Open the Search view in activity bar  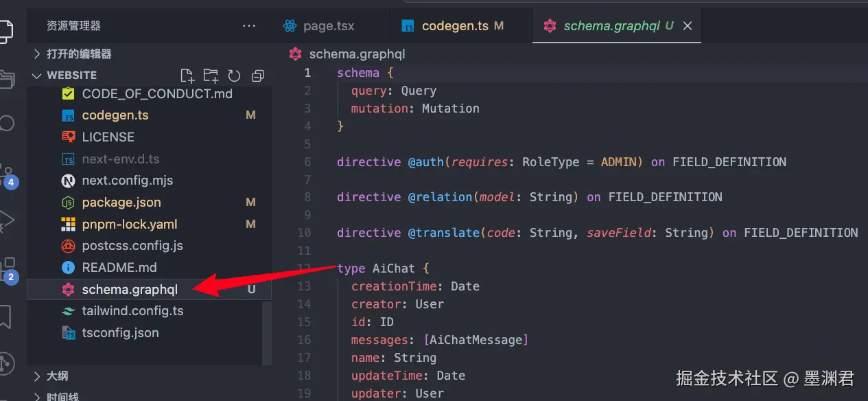[x=5, y=124]
